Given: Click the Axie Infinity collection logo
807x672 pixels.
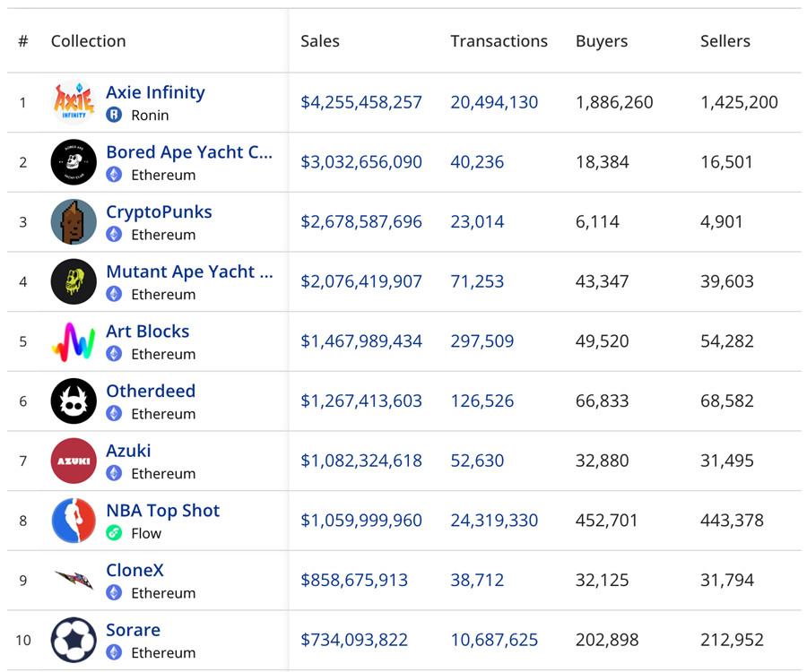Looking at the screenshot, I should (74, 102).
